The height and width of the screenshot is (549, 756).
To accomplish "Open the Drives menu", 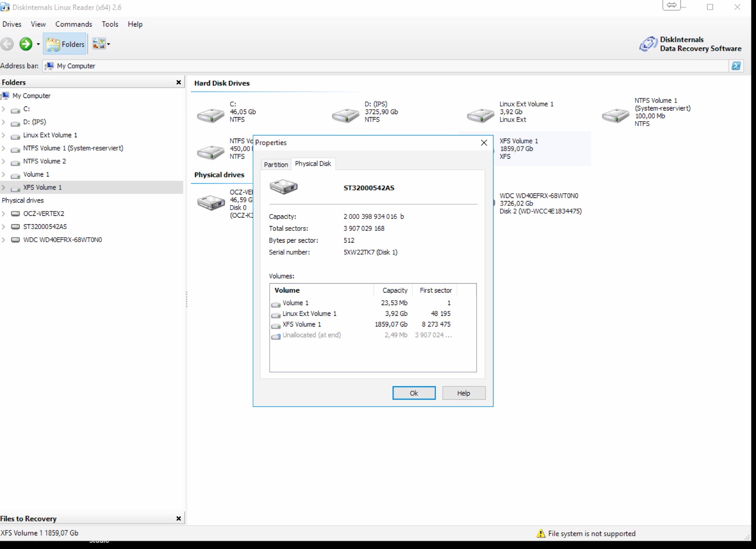I will [x=12, y=24].
